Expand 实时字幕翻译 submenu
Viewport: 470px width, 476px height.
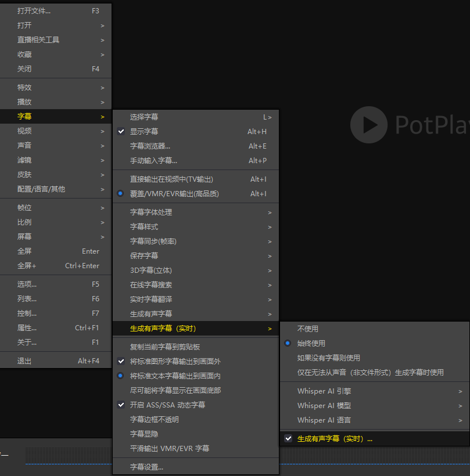coord(196,300)
